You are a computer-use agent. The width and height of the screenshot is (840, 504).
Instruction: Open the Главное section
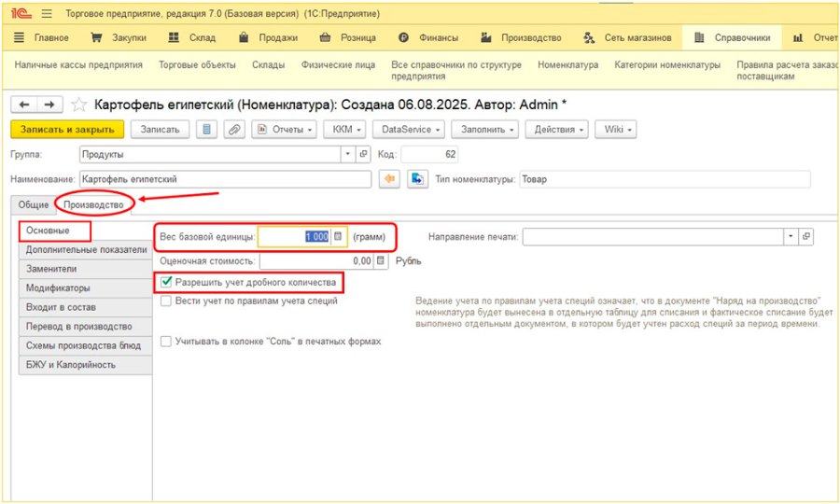click(41, 37)
